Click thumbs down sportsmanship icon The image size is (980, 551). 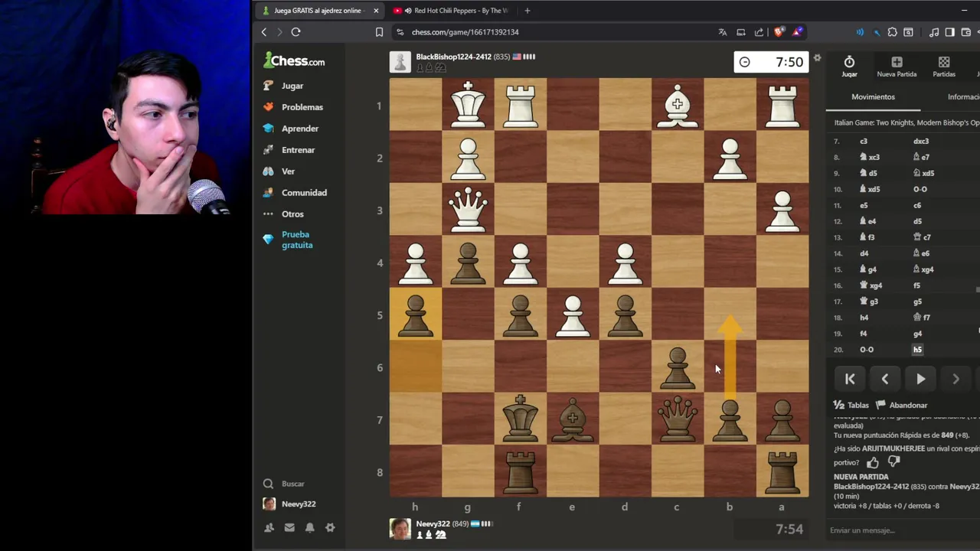click(893, 462)
